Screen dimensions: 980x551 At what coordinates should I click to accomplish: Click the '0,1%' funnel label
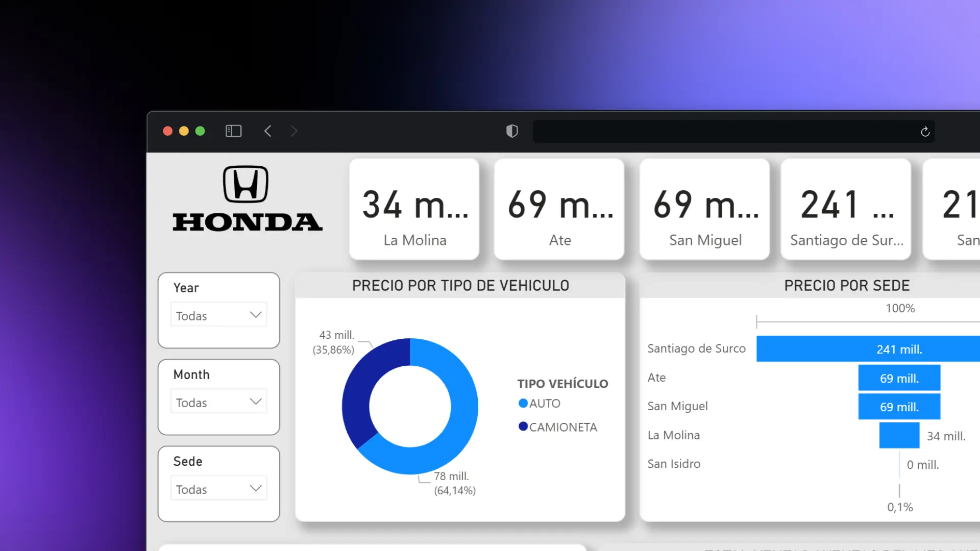click(x=900, y=507)
